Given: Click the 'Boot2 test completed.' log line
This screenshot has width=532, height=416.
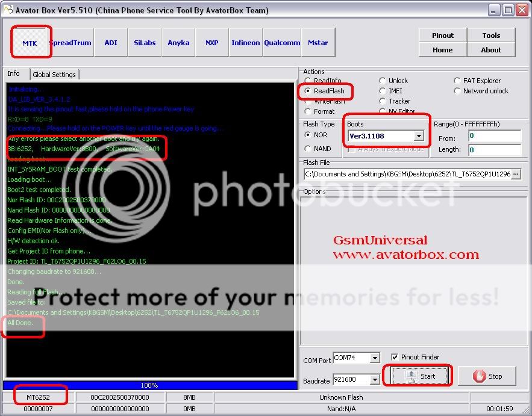Looking at the screenshot, I should coord(39,190).
